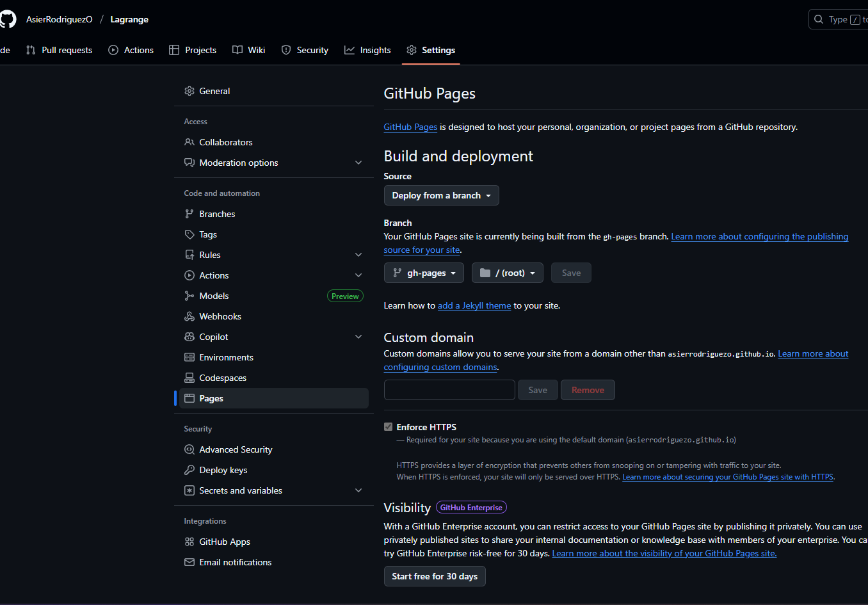Open the add a Jekyll theme link
The image size is (868, 605).
pos(474,306)
